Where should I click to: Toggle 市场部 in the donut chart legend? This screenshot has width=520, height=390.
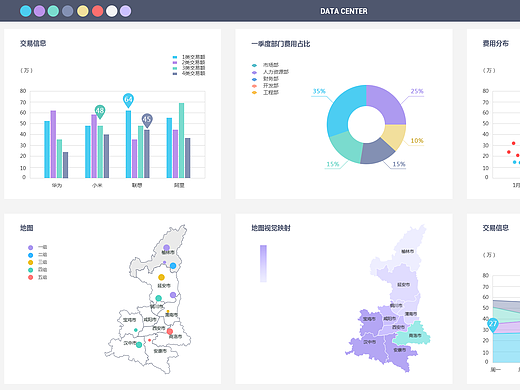click(x=265, y=65)
